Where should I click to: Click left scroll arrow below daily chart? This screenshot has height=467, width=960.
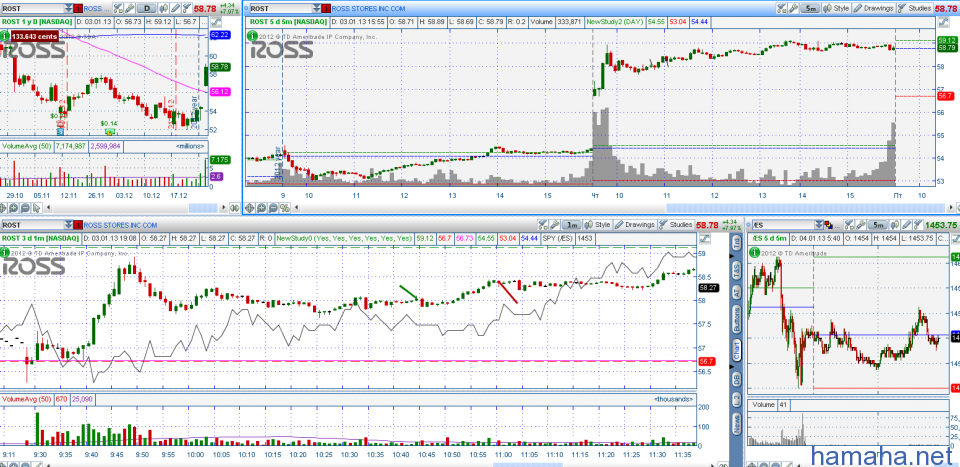coord(48,208)
